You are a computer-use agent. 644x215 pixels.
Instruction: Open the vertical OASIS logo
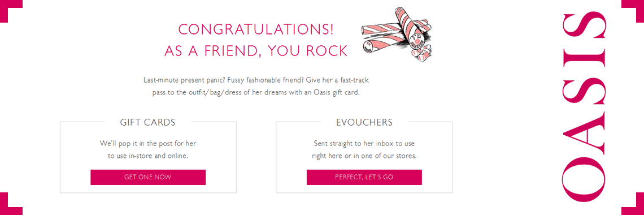pyautogui.click(x=582, y=107)
